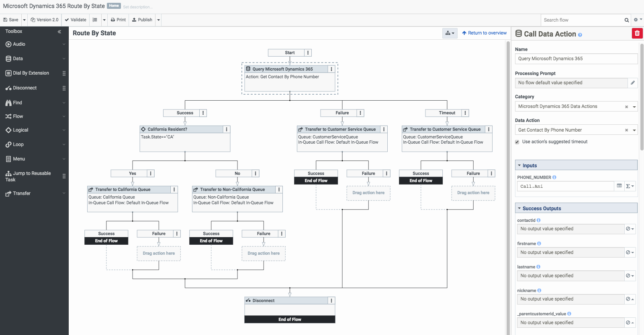Open options for the Yes branch
Screen dimensions: 644x335
point(151,173)
